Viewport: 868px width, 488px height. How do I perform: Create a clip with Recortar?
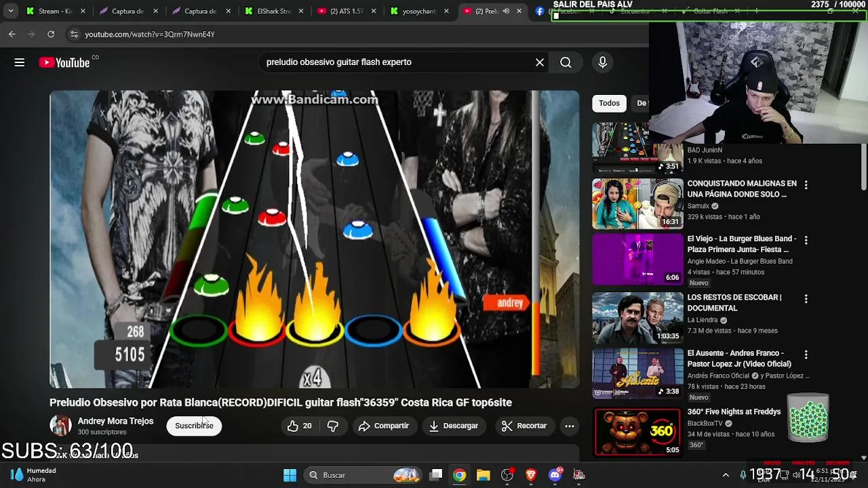point(524,426)
